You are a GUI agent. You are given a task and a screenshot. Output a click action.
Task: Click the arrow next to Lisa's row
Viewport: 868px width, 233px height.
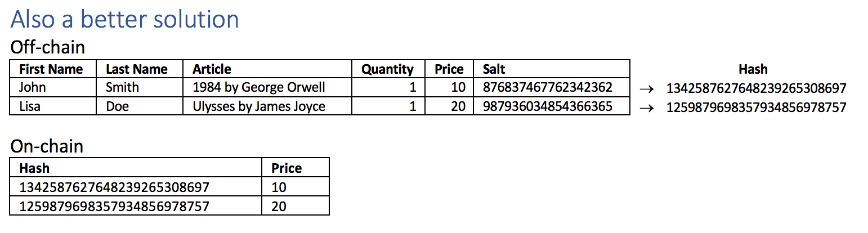647,108
